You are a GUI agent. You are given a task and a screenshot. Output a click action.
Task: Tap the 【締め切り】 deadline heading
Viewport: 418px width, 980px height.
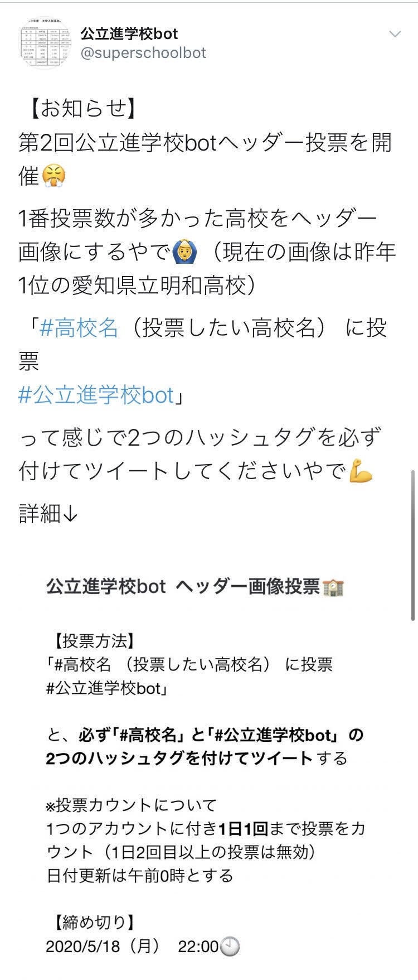[x=91, y=923]
